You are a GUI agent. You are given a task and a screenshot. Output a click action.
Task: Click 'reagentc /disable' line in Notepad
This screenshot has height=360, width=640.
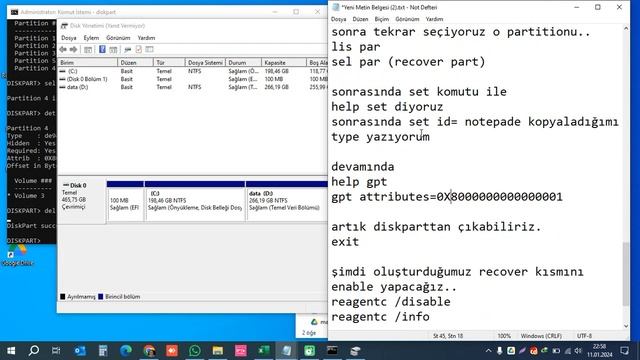point(391,302)
